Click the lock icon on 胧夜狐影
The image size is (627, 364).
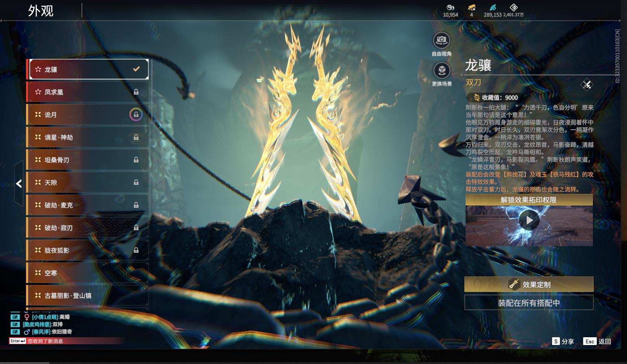(136, 250)
